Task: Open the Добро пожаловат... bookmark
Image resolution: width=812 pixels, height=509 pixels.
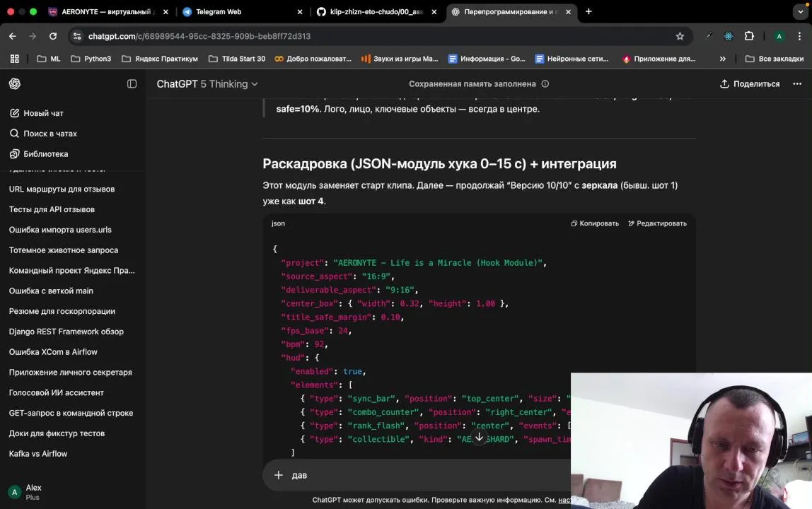Action: coord(313,59)
